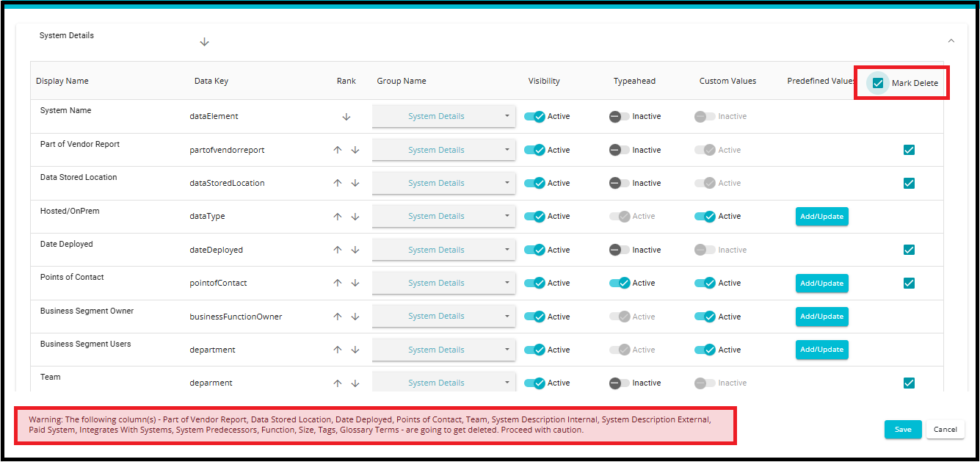Click the Cancel button
The height and width of the screenshot is (462, 980).
coord(945,430)
